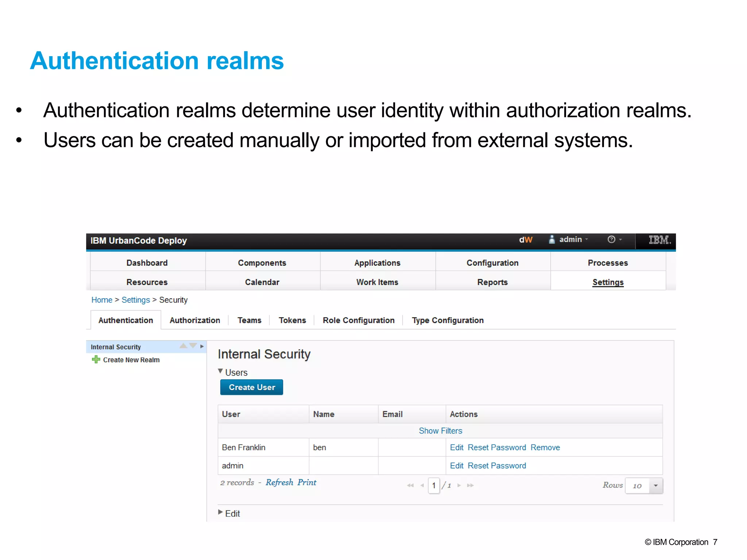This screenshot has width=747, height=560.
Task: Expand the Edit section triangle
Action: 220,512
